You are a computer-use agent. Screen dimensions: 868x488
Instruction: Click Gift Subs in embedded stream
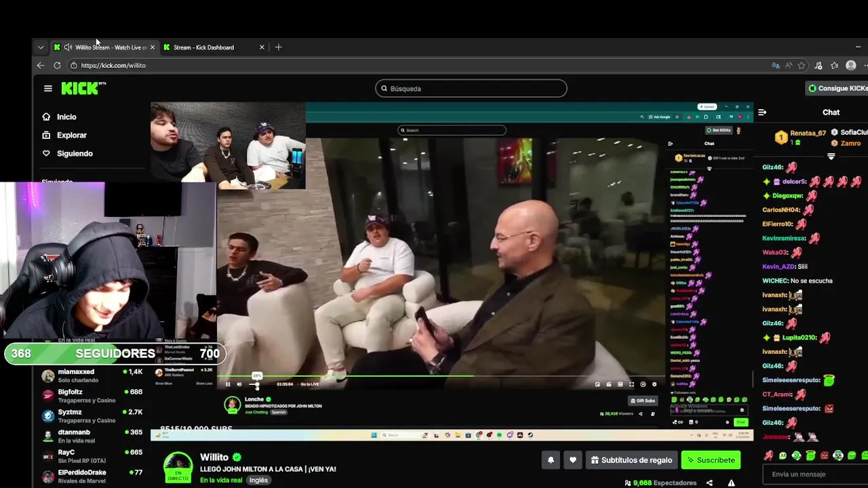(642, 401)
